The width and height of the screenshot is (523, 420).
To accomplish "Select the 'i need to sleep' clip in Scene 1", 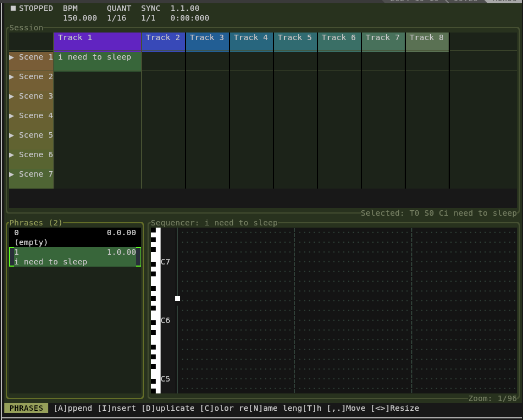I will coord(98,61).
